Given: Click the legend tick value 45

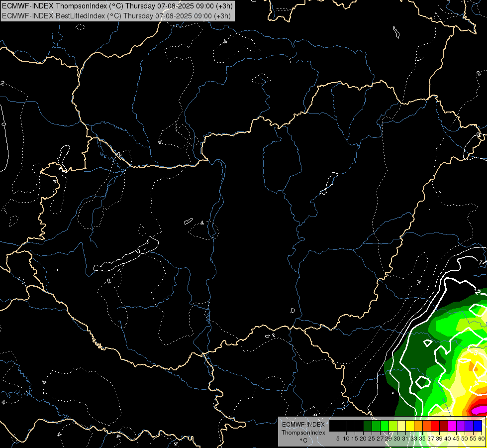Looking at the screenshot, I should click(x=456, y=439).
